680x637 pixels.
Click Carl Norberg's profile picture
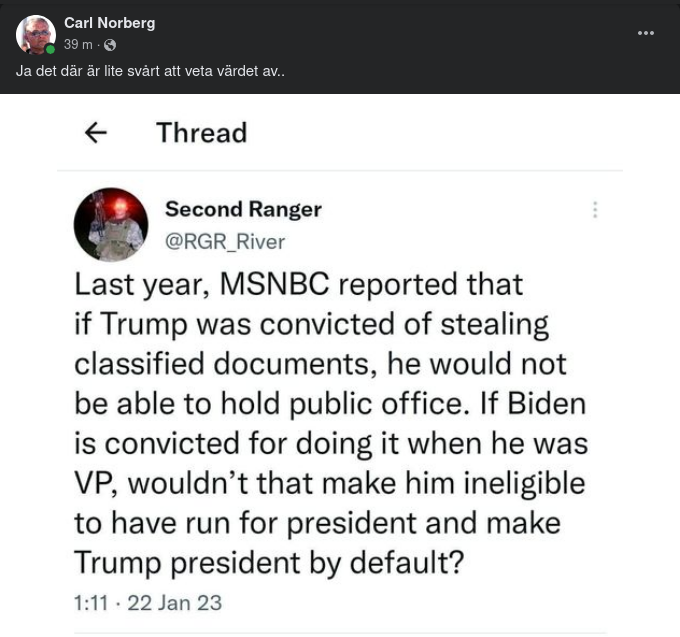coord(35,34)
